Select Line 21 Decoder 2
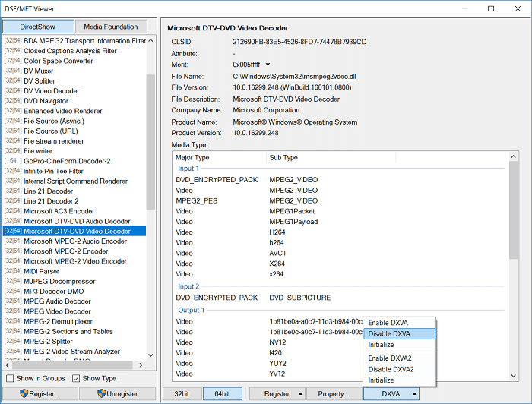The image size is (532, 404). (74, 201)
